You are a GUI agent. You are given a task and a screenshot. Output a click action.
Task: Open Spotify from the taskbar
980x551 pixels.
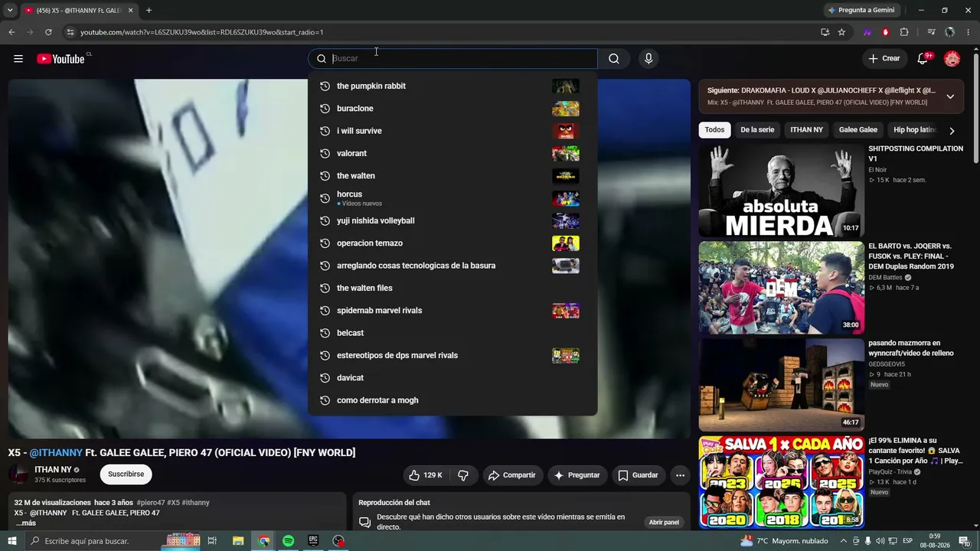click(x=288, y=541)
